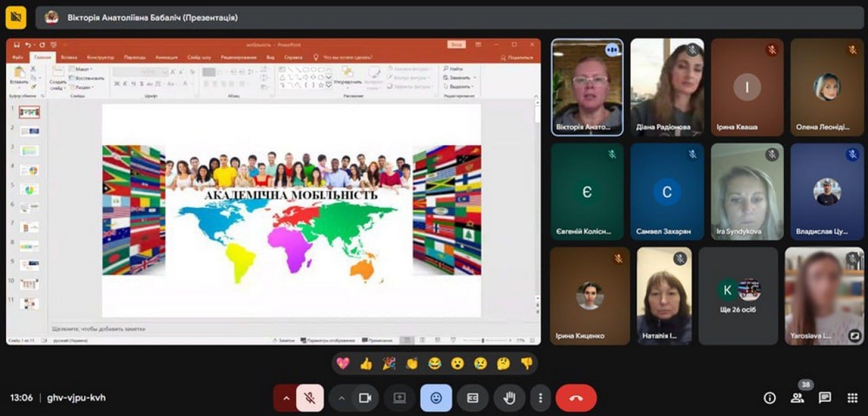Expand audio settings chevron beside microphone
Image resolution: width=868 pixels, height=416 pixels.
point(285,398)
